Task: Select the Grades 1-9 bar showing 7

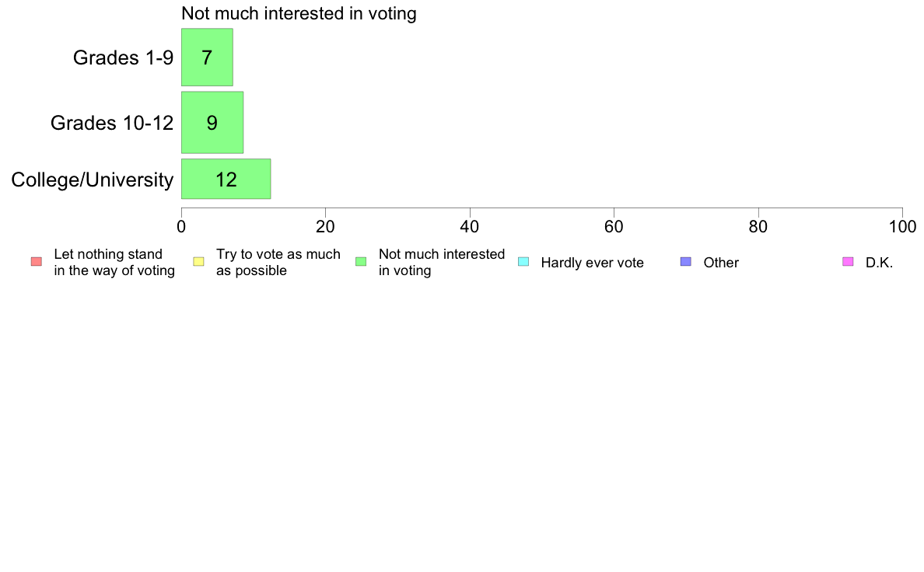Action: click(x=207, y=58)
